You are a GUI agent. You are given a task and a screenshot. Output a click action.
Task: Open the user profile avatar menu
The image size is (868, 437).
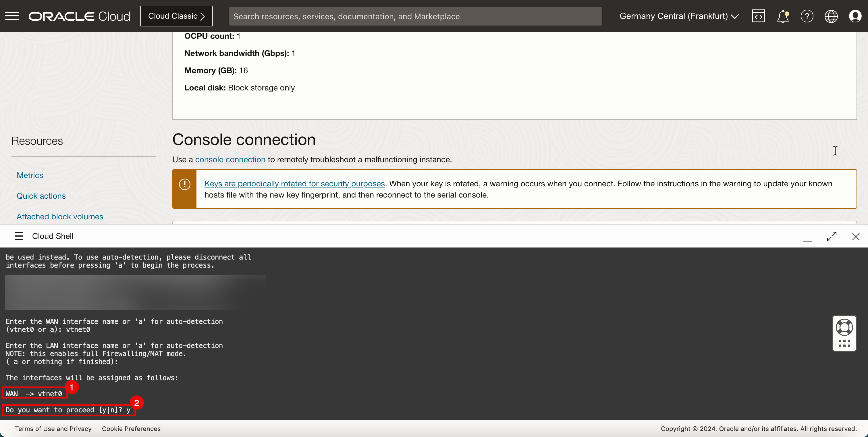tap(855, 16)
